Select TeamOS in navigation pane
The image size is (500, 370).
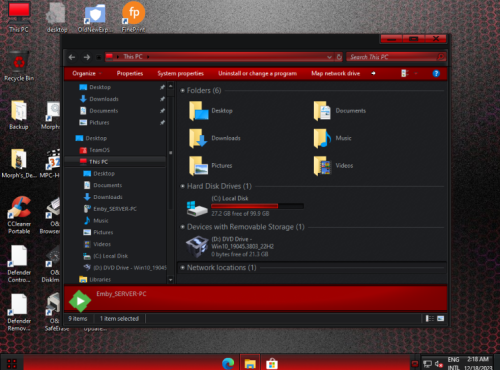[x=94, y=150]
